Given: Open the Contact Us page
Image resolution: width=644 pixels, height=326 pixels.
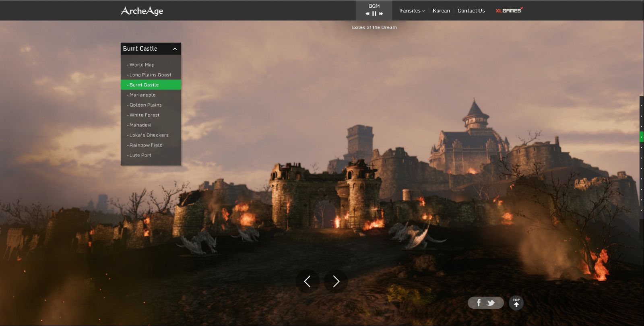Looking at the screenshot, I should tap(471, 11).
